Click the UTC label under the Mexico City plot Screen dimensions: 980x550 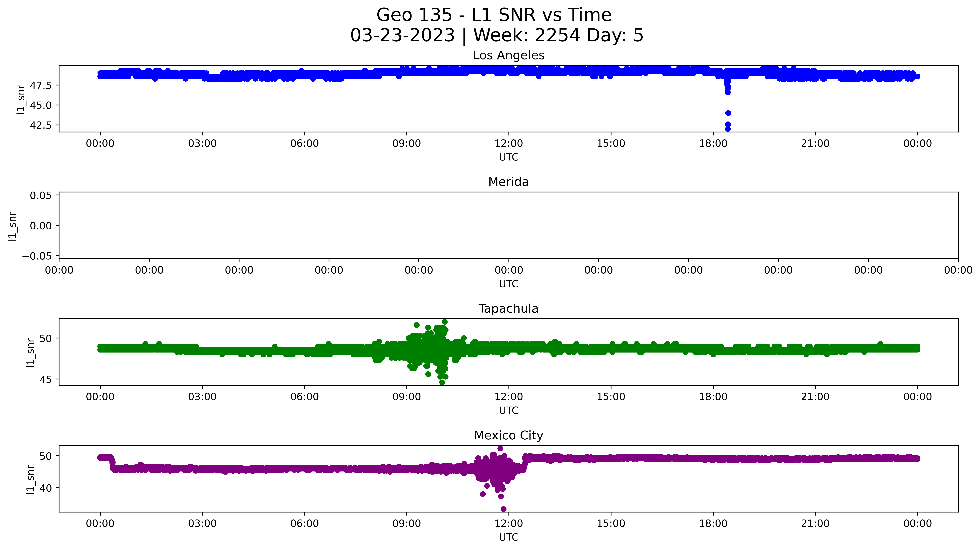pos(509,537)
